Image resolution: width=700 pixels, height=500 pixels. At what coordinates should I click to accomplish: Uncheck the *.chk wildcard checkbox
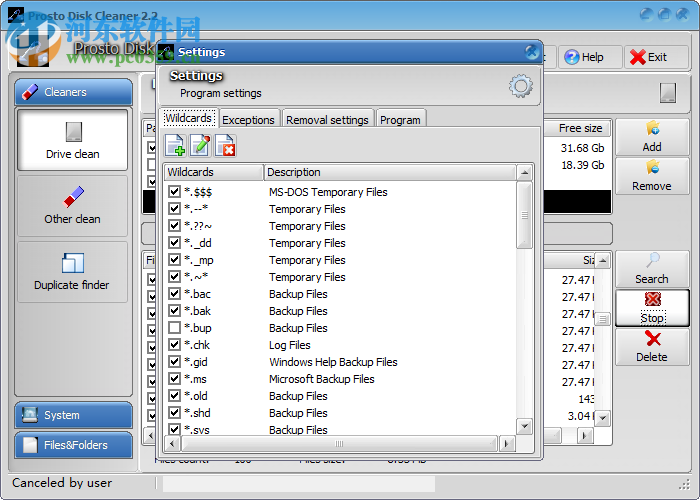174,345
